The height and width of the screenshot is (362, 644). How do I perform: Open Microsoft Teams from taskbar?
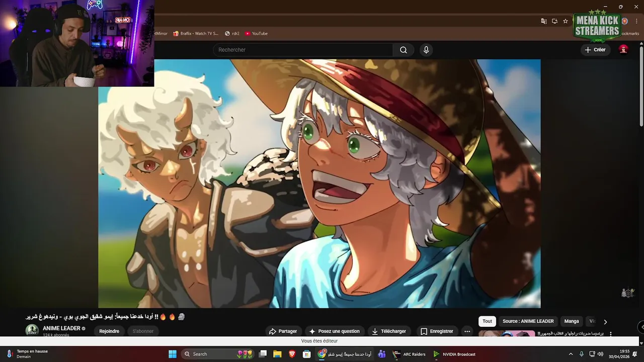pos(382,354)
